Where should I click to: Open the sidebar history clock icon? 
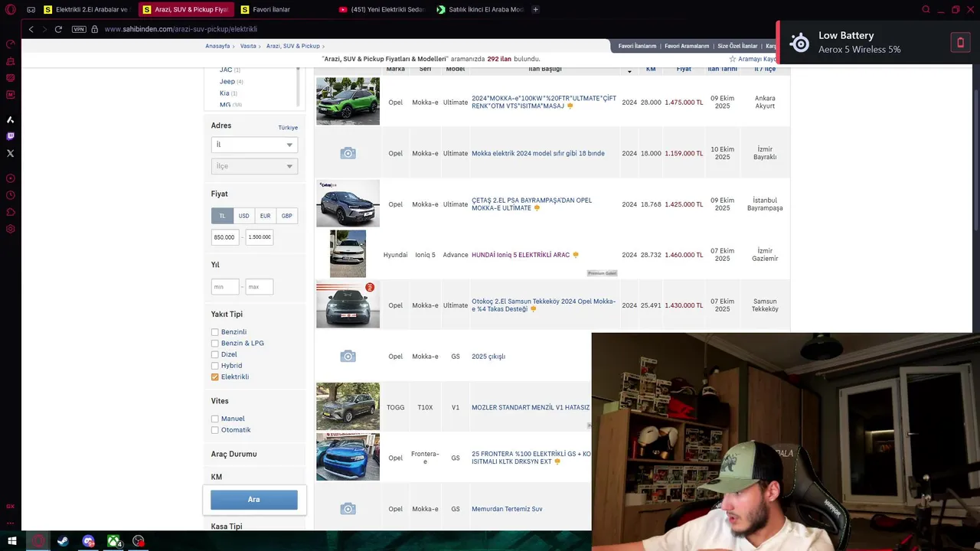click(11, 195)
